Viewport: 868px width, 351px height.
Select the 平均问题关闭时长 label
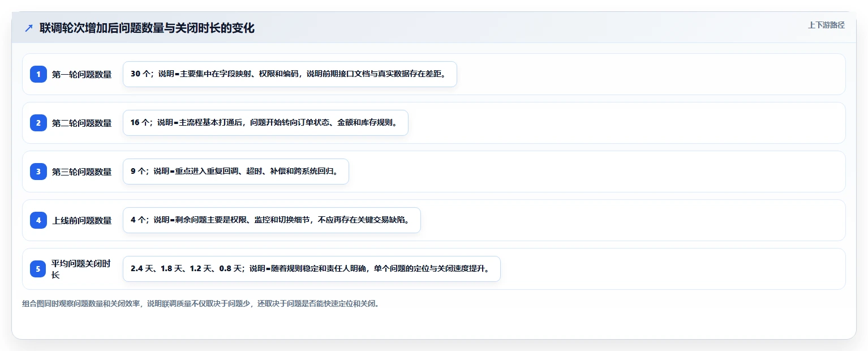(81, 269)
